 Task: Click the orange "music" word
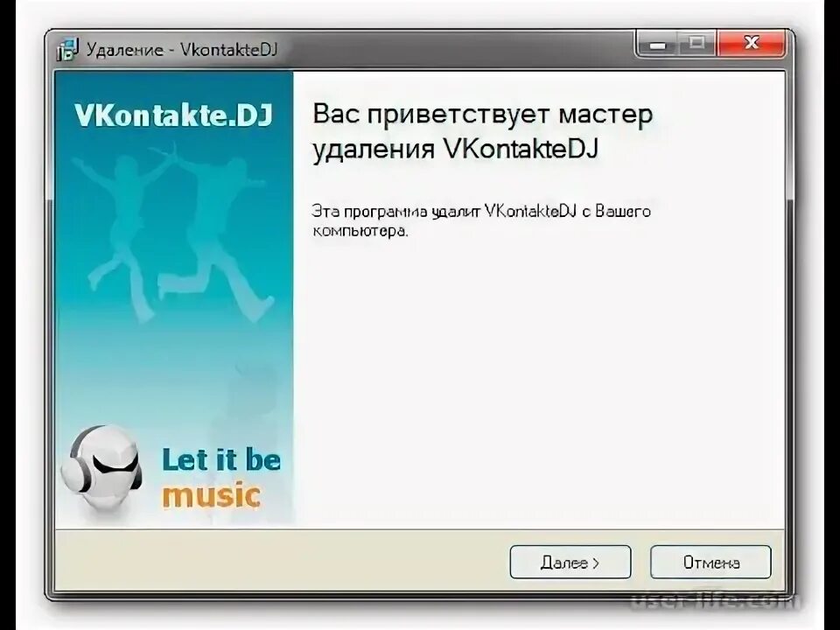[211, 494]
